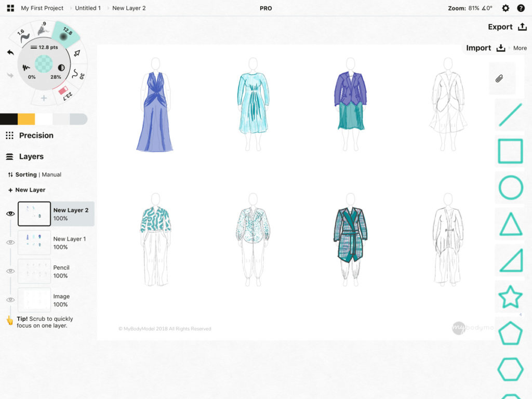Select the Untitled 1 breadcrumb item
Viewport: 532px width, 399px height.
pyautogui.click(x=87, y=8)
